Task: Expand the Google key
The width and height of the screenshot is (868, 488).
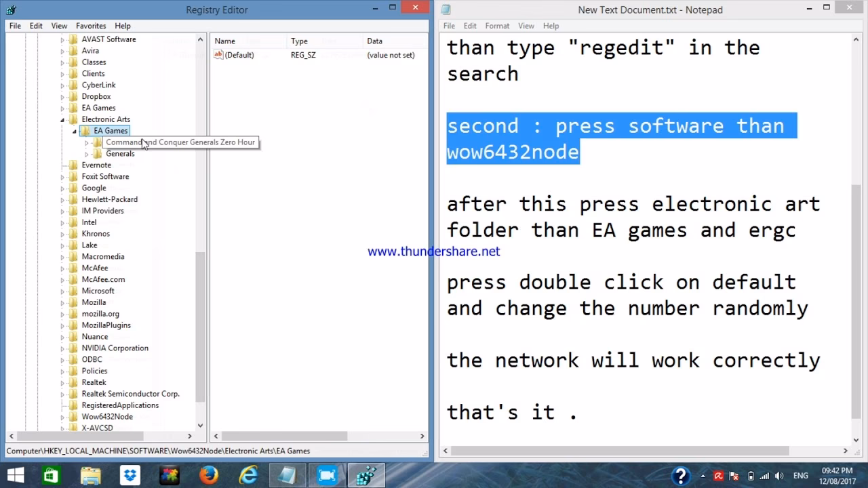Action: [x=62, y=188]
